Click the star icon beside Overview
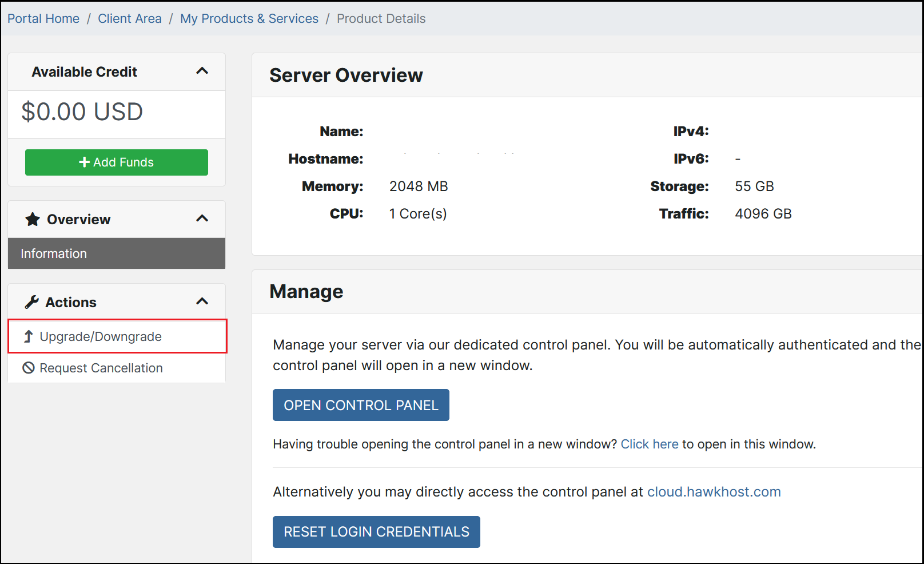Screen dimensions: 924x564 [33, 220]
